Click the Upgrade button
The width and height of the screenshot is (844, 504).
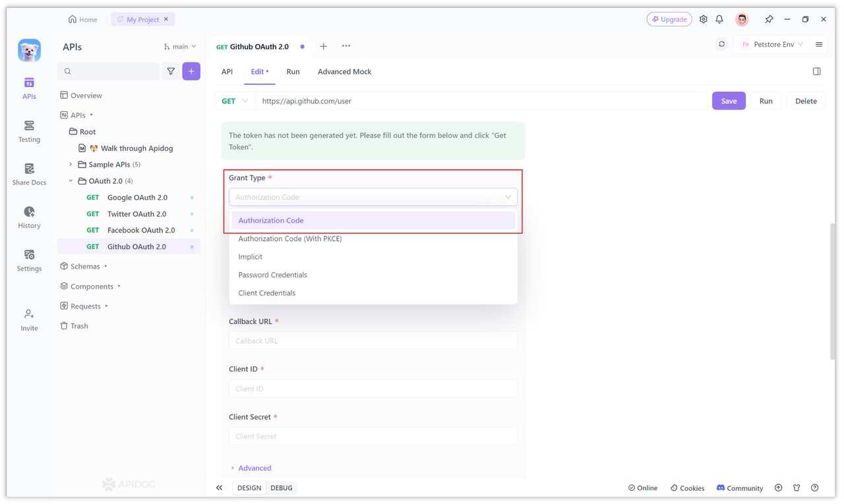point(669,20)
